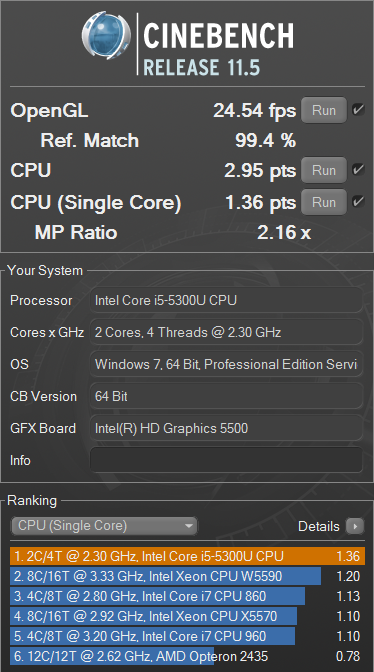The width and height of the screenshot is (374, 672).
Task: Run the CPU benchmark
Action: click(x=324, y=170)
